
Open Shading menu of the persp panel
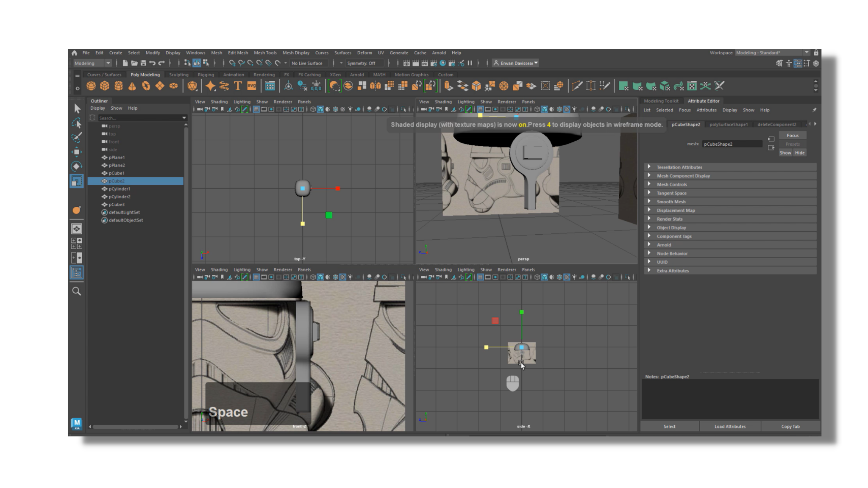coord(443,102)
